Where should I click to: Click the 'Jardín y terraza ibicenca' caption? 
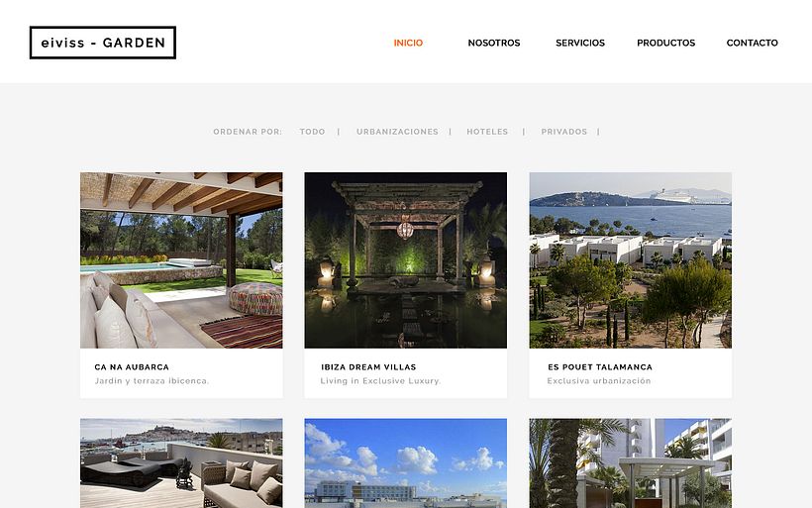(152, 381)
